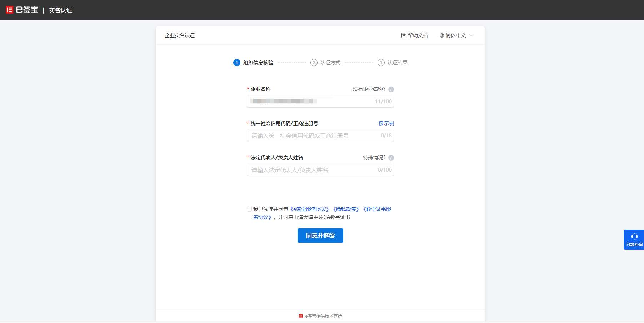Image resolution: width=644 pixels, height=323 pixels.
Task: Click the 示例 example magnifier icon
Action: (x=381, y=123)
